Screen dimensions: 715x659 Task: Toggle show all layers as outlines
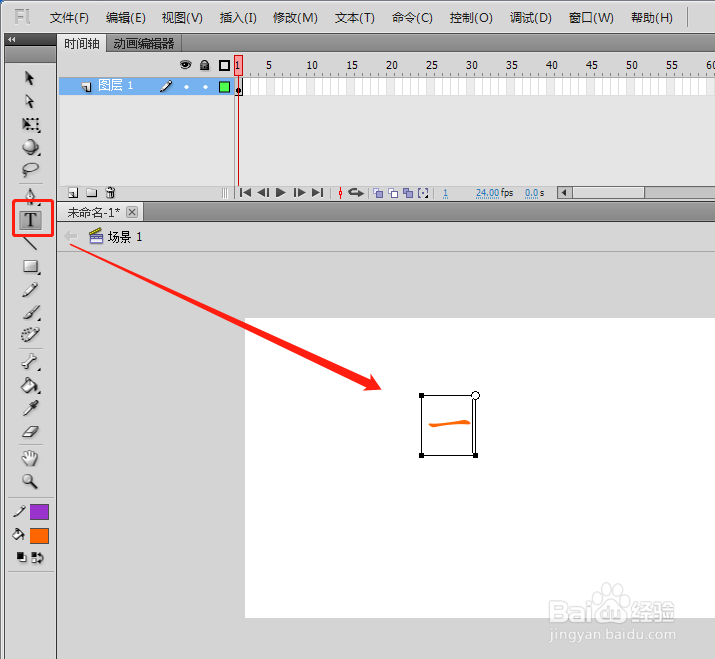tap(224, 65)
